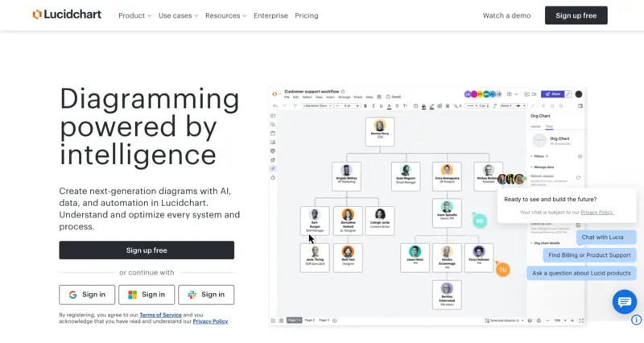
Task: Open the Insert menu in editor
Action: click(x=330, y=97)
